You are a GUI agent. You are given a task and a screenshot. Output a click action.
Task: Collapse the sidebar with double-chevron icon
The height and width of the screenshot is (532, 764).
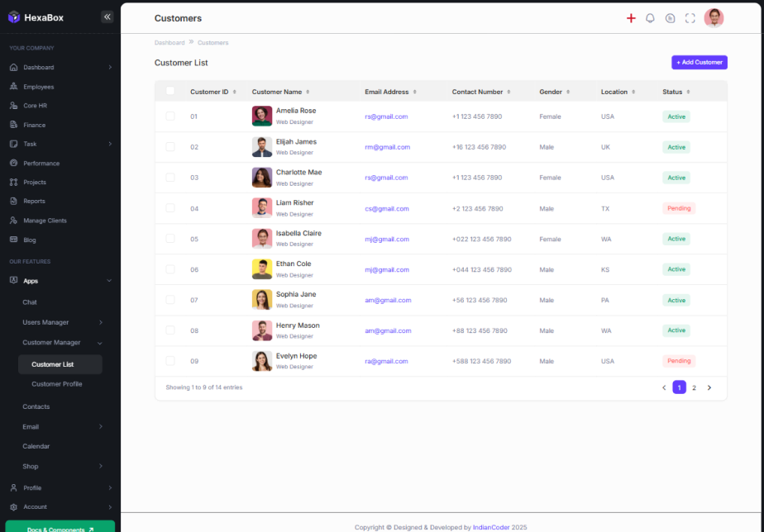pos(107,17)
